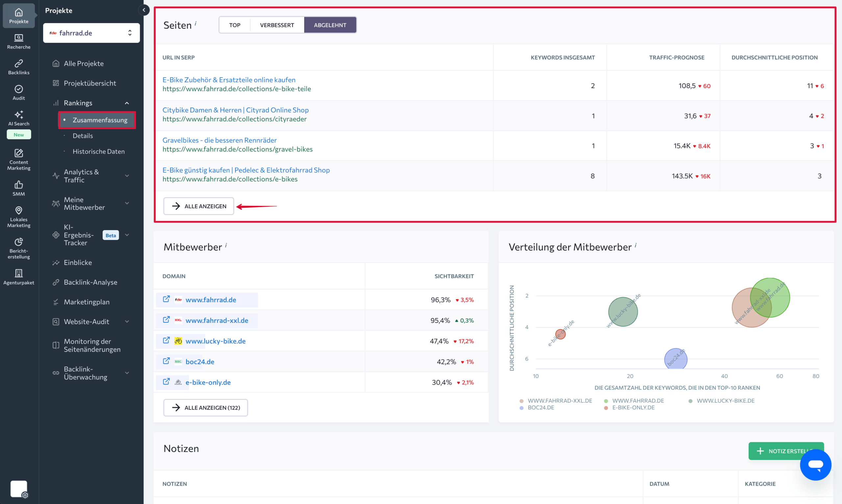Viewport: 842px width, 504px height.
Task: Open Zusammenfassung under Rankings
Action: 97,120
